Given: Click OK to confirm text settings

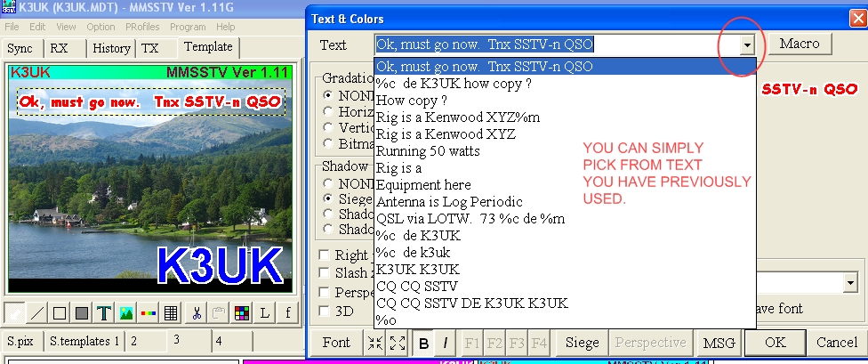Looking at the screenshot, I should tap(775, 343).
